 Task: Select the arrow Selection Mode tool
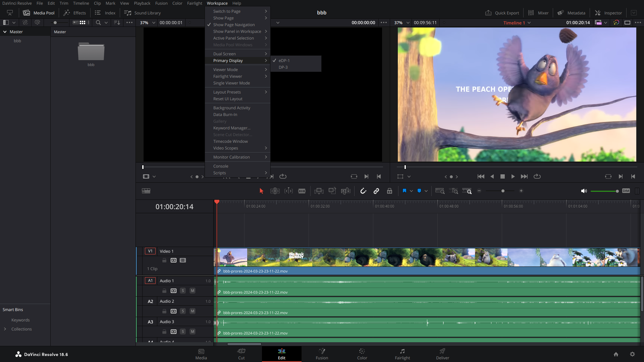(261, 191)
